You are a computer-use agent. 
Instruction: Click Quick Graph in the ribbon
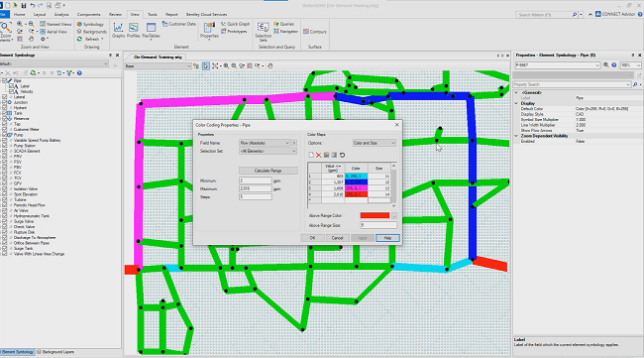[x=236, y=24]
